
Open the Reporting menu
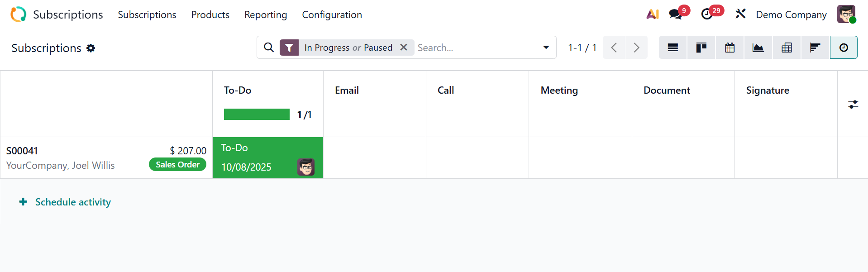(266, 15)
